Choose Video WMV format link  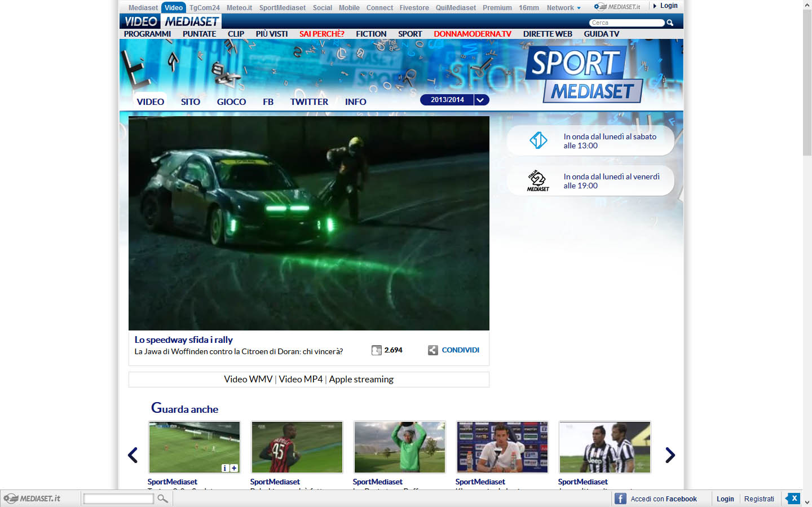click(248, 380)
